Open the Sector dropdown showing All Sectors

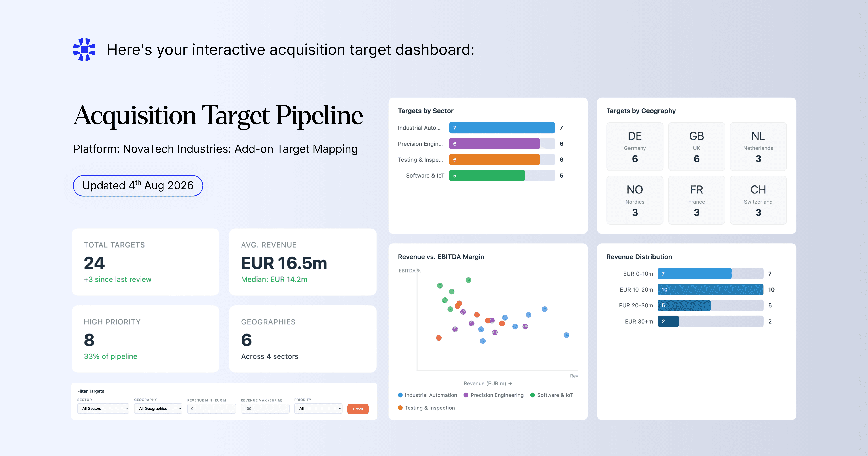(x=103, y=408)
